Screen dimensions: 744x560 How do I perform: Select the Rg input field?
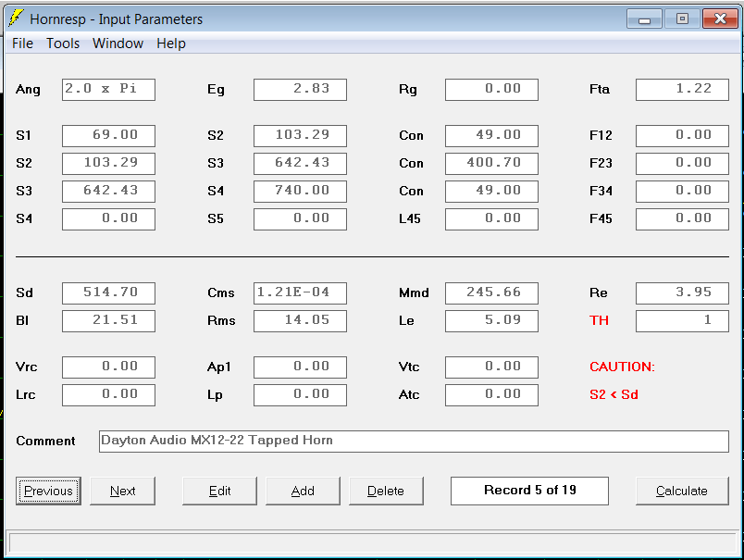click(x=491, y=90)
